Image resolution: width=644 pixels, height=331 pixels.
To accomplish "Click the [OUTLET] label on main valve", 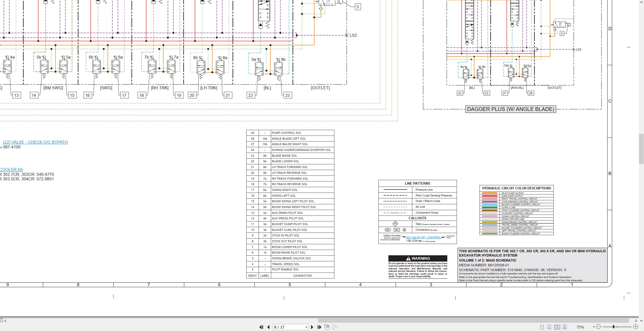I will click(x=320, y=88).
